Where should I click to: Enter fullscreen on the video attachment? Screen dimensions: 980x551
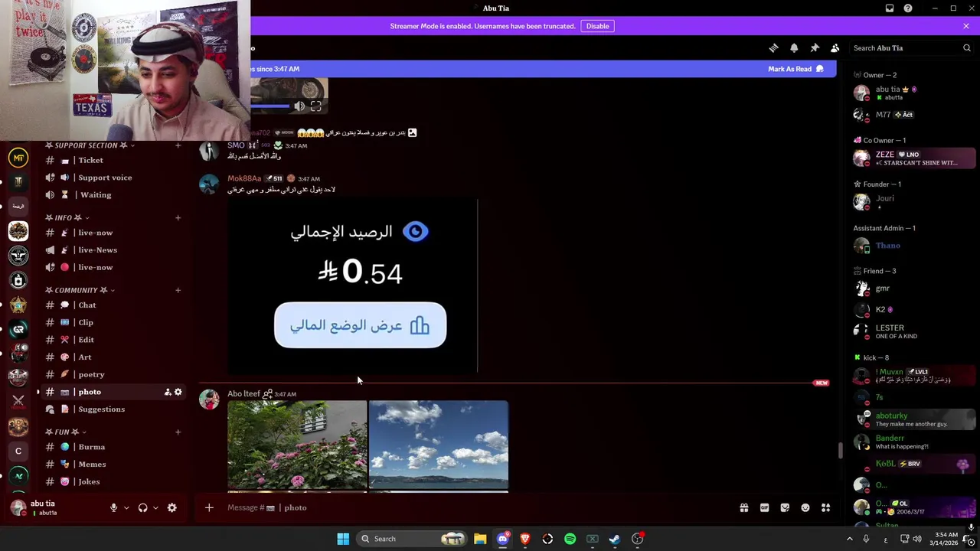click(315, 106)
